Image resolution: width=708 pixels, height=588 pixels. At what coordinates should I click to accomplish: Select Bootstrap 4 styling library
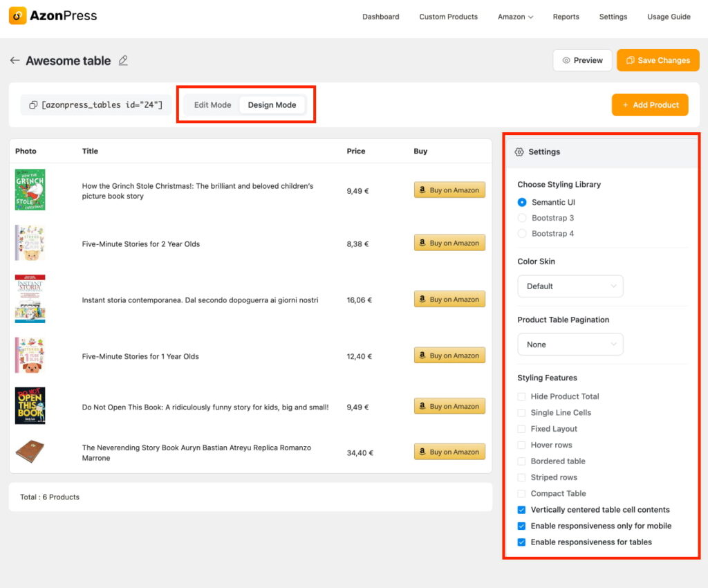coord(522,234)
